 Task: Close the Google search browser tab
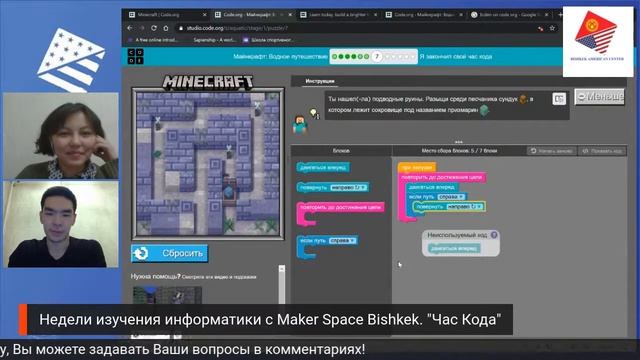tap(547, 15)
